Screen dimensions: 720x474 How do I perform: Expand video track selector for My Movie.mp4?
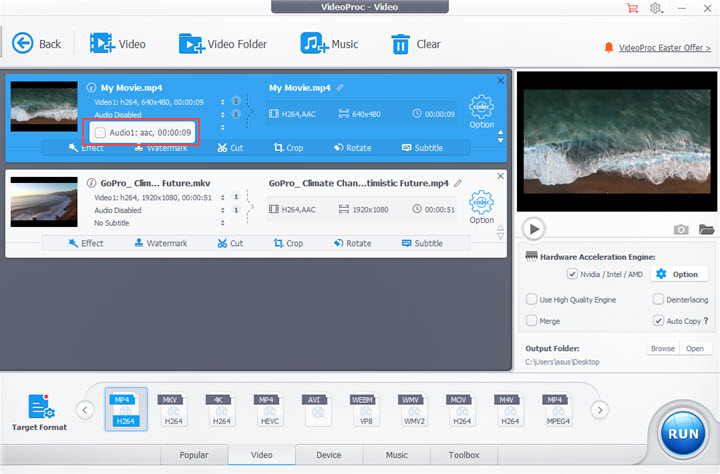tap(223, 102)
